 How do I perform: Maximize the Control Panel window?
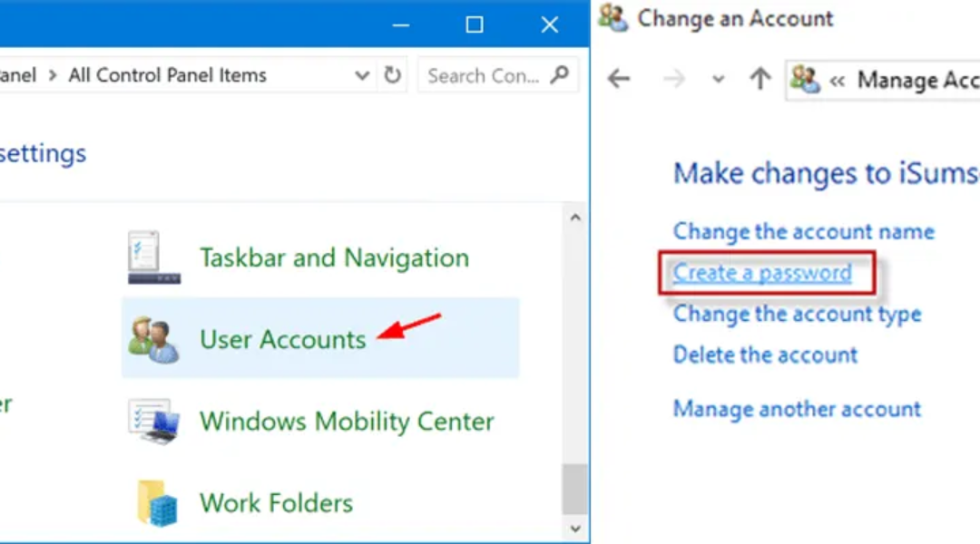click(x=474, y=24)
